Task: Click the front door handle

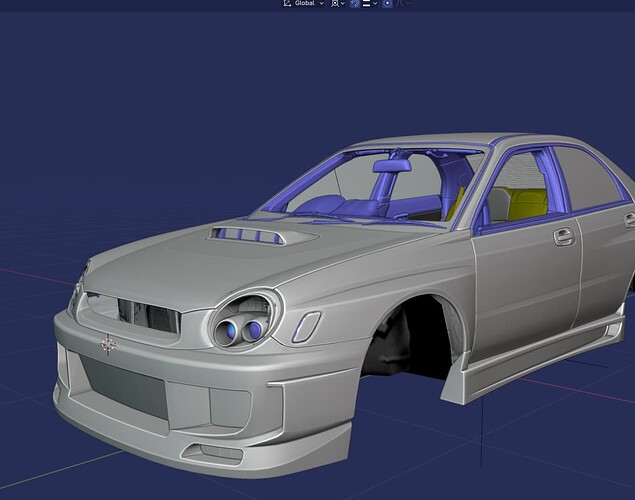Action: (564, 237)
